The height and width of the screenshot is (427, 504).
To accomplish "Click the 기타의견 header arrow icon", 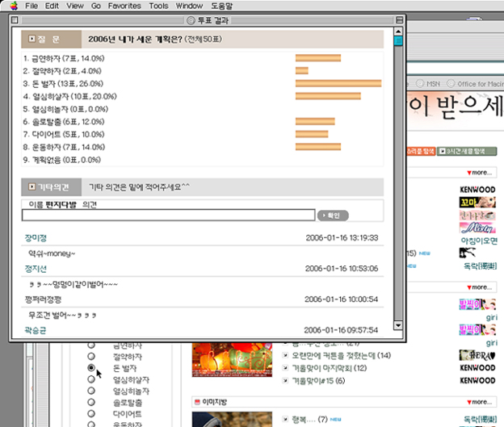I will 31,186.
